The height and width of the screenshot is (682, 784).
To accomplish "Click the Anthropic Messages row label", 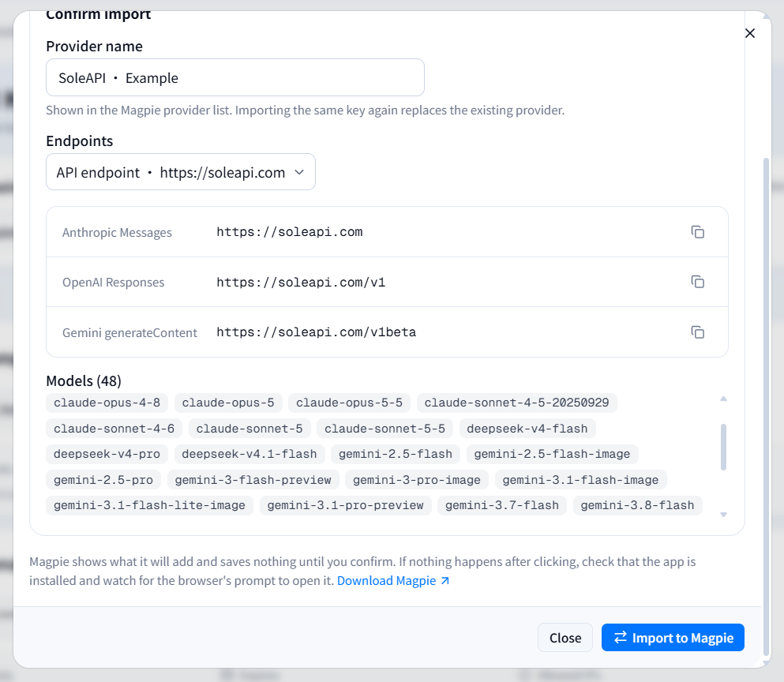I will pos(117,233).
